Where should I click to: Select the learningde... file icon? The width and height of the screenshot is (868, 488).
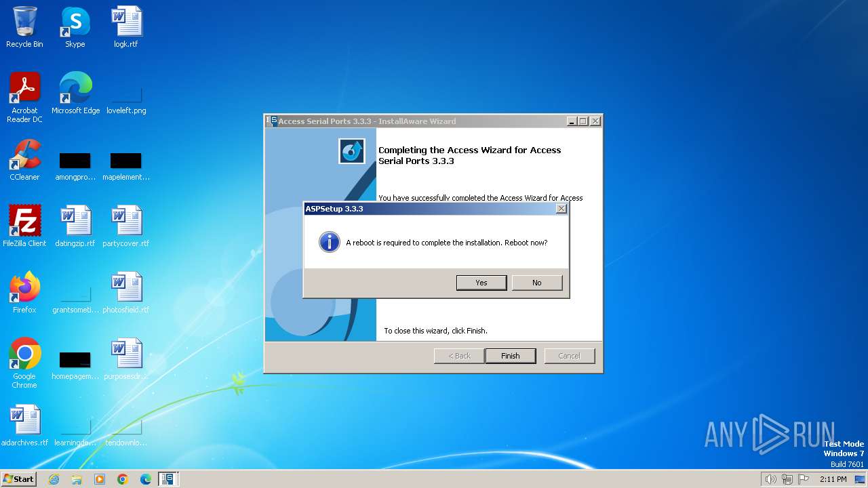click(75, 431)
